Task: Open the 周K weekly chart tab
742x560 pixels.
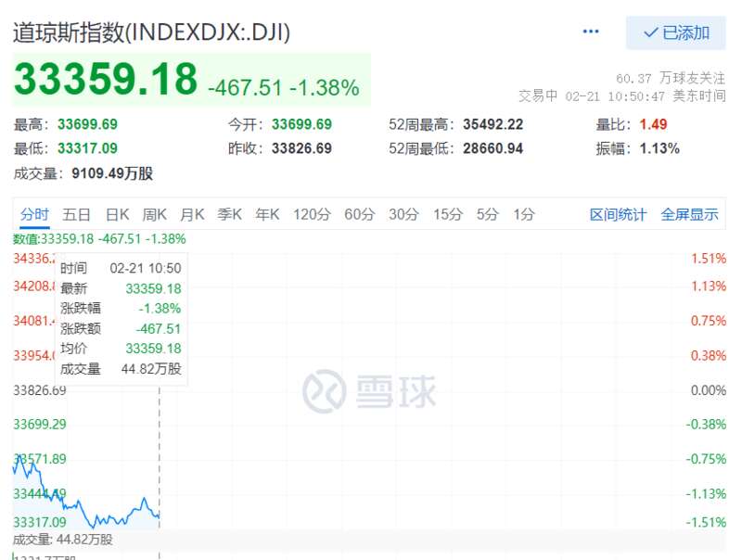Action: [x=155, y=215]
